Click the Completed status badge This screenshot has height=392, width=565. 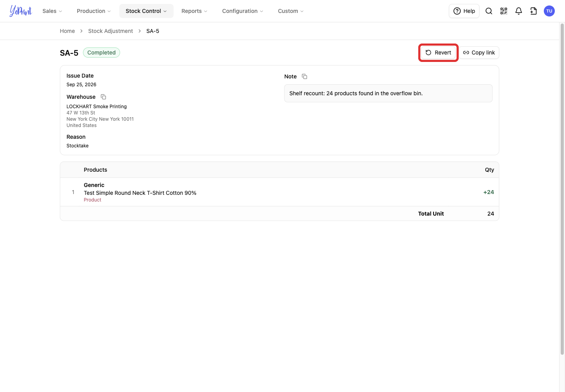102,53
